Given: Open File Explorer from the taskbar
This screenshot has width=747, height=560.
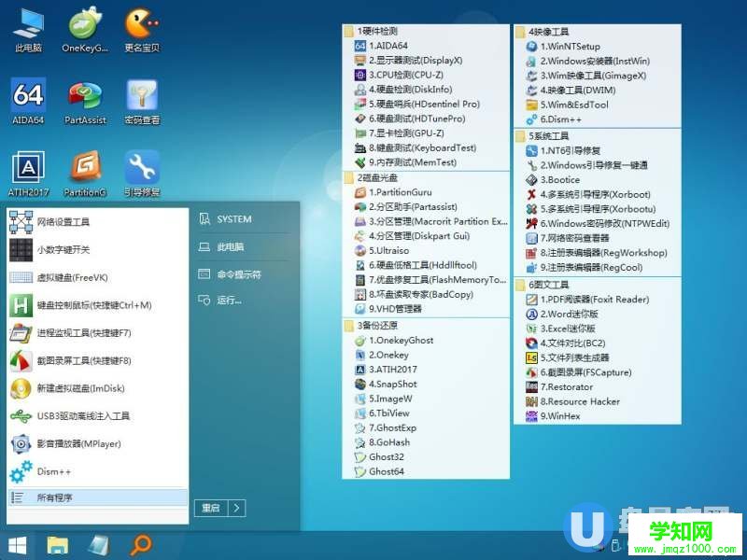Looking at the screenshot, I should pyautogui.click(x=57, y=545).
